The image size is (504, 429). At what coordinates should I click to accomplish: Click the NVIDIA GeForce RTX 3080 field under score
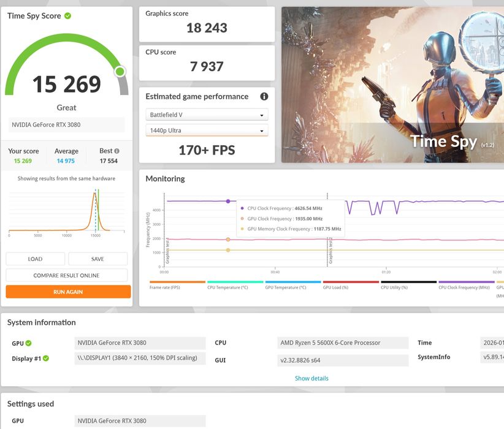[x=67, y=124]
